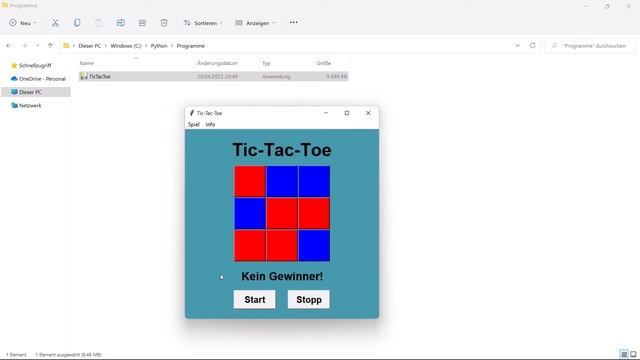Viewport: 640px width, 360px height.
Task: Select OneDrive - Personal in navigation pane
Action: 38,79
